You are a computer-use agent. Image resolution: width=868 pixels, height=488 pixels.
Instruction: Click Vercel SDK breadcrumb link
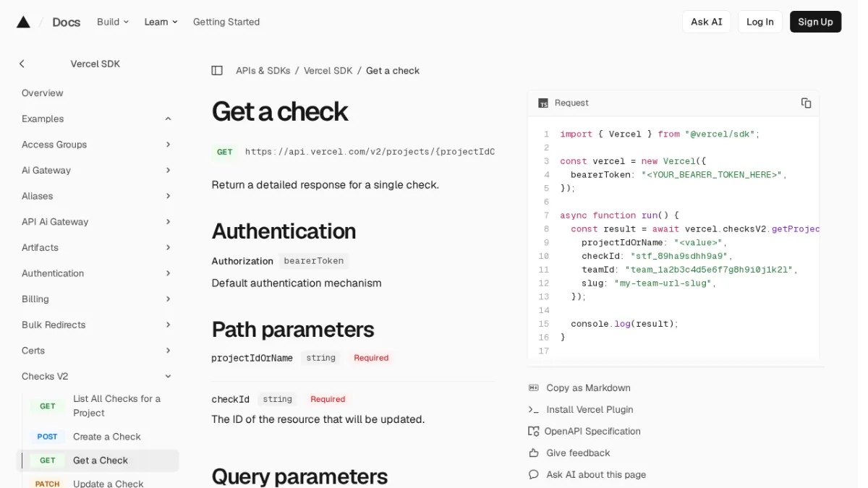click(x=328, y=70)
